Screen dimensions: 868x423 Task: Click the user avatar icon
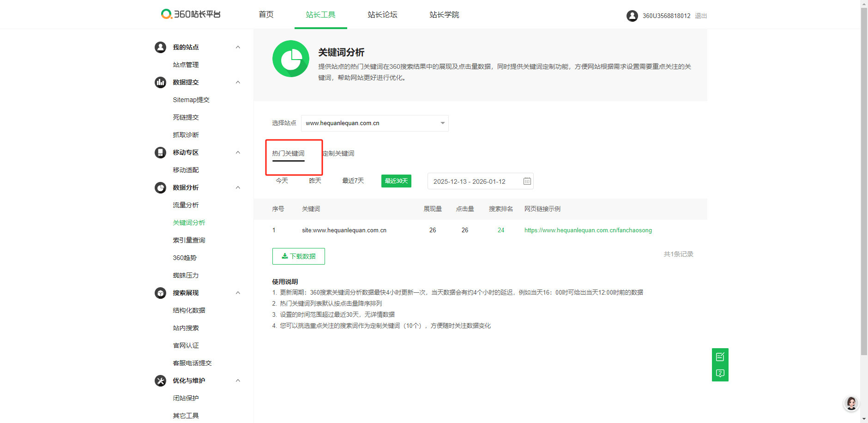click(632, 16)
